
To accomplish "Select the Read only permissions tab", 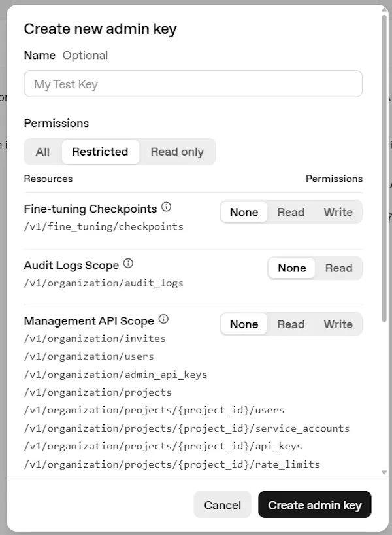I will pyautogui.click(x=177, y=152).
